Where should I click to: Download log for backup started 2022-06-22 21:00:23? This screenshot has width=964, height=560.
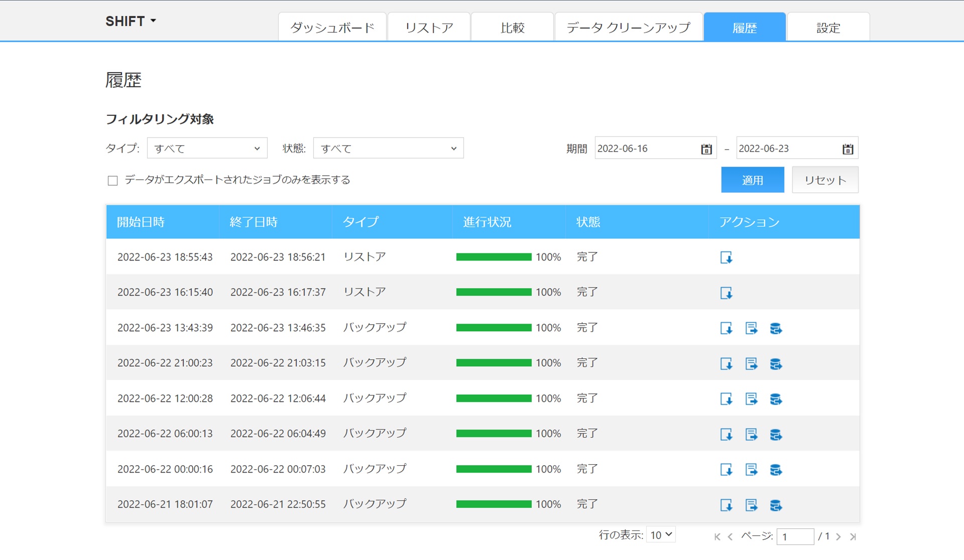[x=726, y=364]
